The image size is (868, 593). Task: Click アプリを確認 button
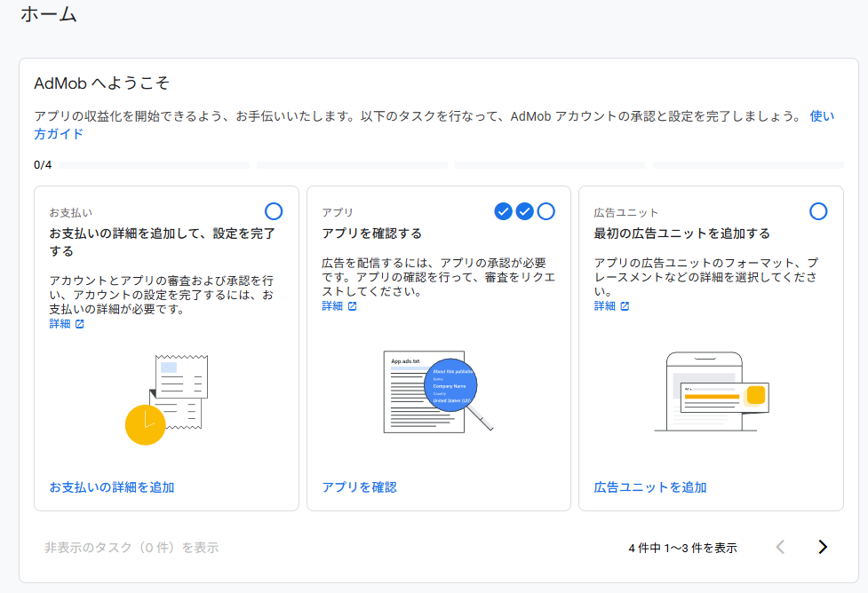coord(359,487)
